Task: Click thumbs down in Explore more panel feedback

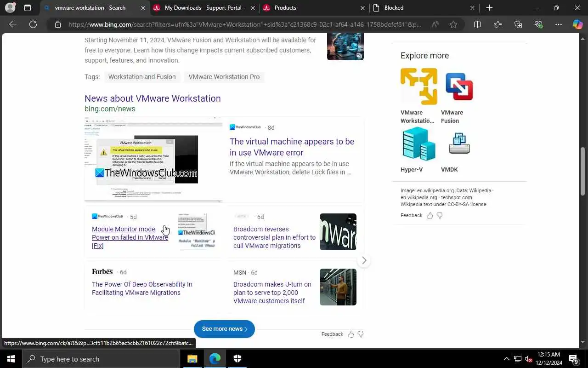Action: click(x=440, y=215)
